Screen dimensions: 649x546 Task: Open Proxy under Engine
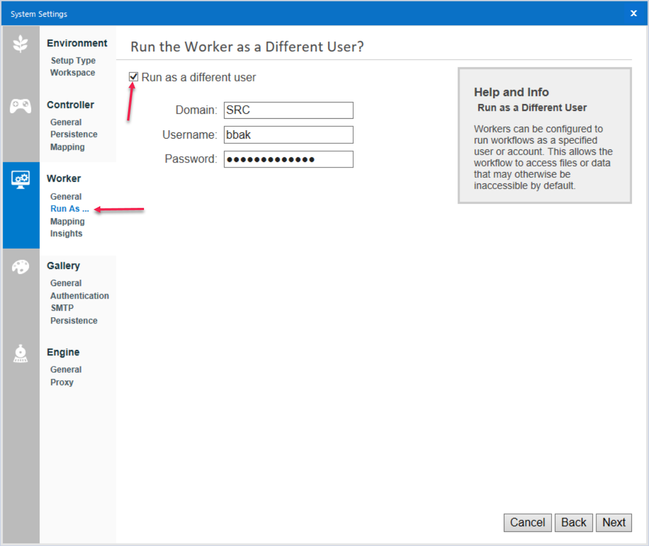point(62,382)
